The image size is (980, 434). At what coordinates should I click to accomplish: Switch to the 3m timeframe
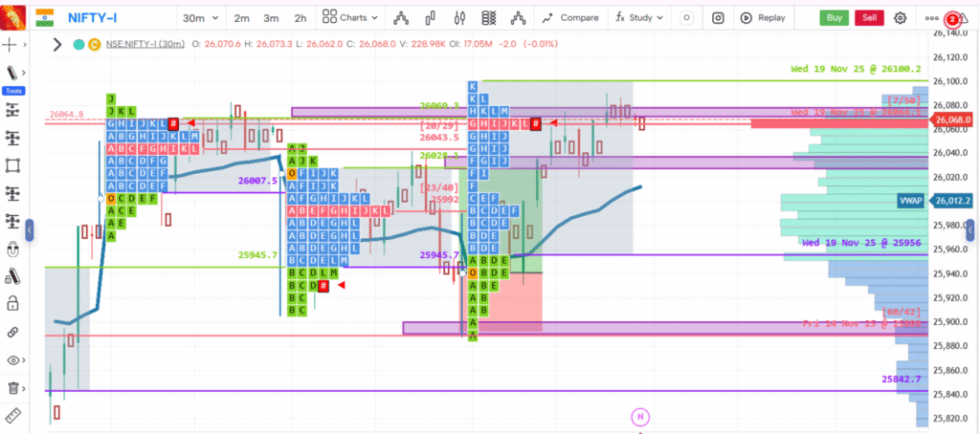(271, 17)
